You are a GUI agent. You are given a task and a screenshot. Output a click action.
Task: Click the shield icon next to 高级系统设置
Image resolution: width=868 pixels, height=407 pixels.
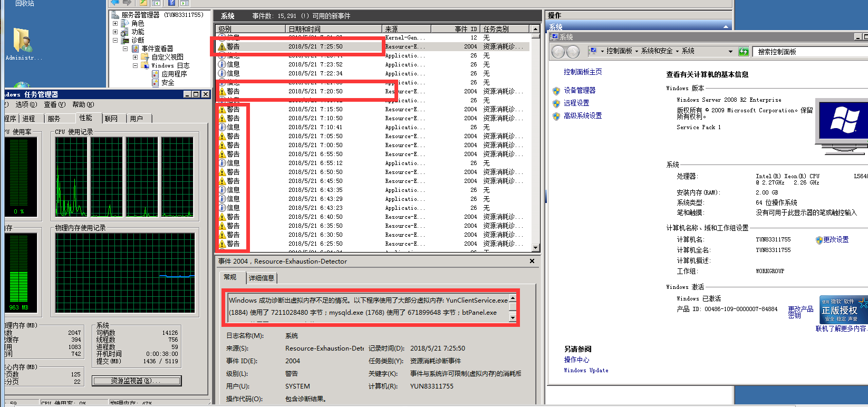coord(556,116)
